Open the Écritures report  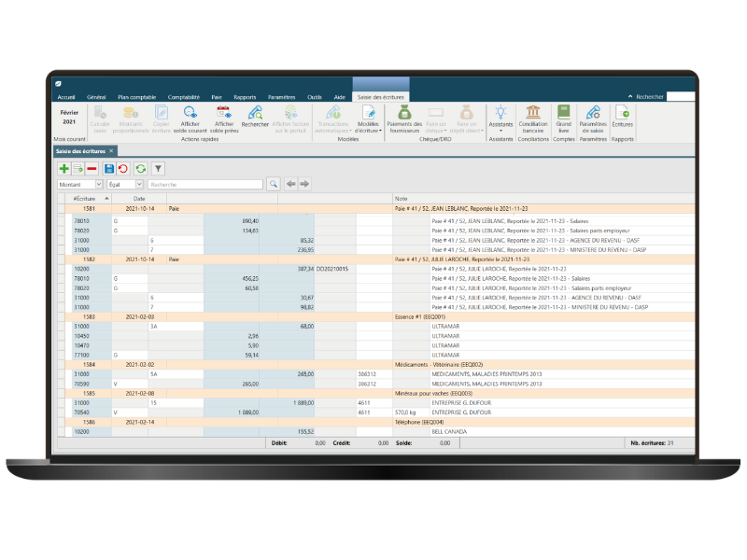(x=622, y=117)
